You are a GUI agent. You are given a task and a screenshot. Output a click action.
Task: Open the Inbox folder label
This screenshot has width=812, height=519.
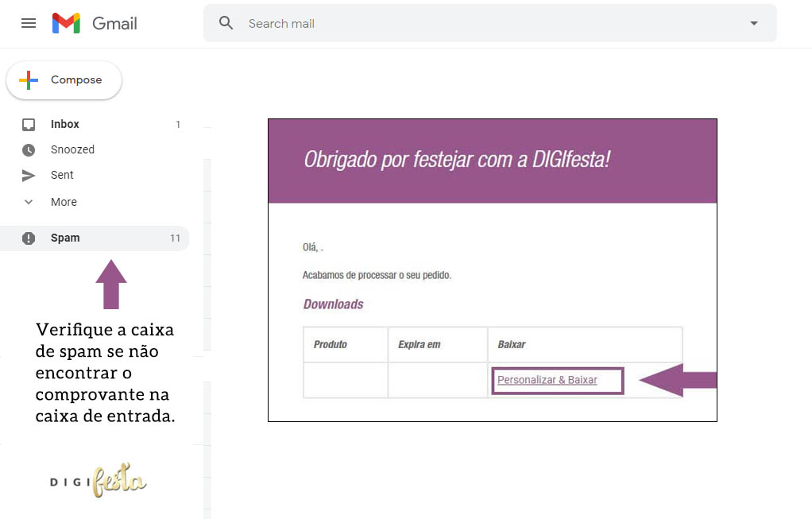pyautogui.click(x=65, y=125)
